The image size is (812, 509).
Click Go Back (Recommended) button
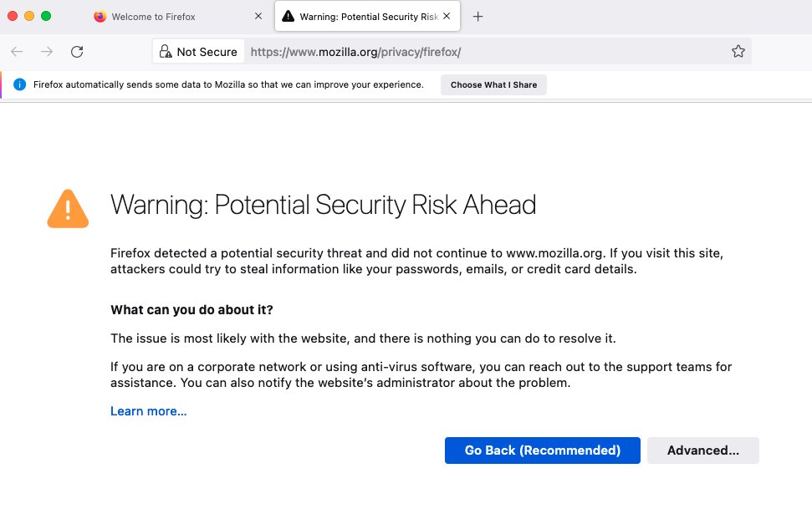pos(542,450)
